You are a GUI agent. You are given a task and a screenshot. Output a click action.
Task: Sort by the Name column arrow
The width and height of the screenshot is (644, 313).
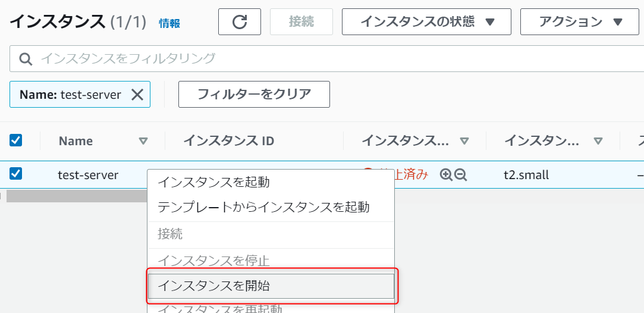(143, 141)
